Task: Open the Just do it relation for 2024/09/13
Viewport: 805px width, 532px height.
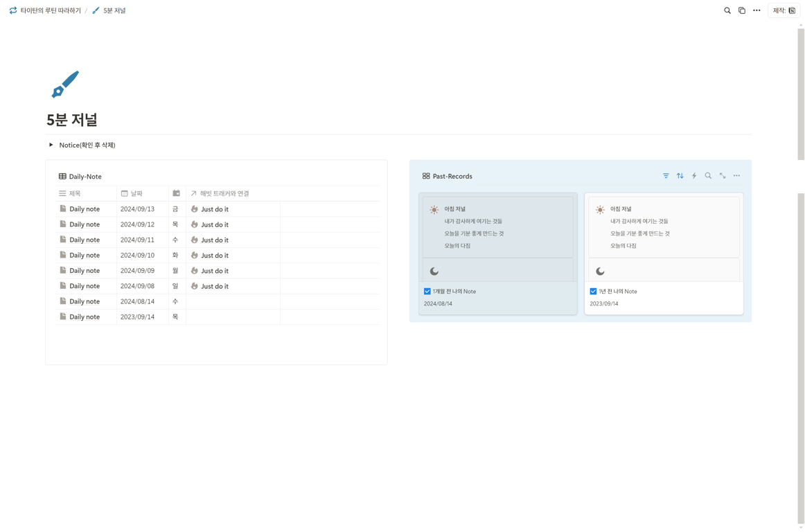Action: click(215, 209)
